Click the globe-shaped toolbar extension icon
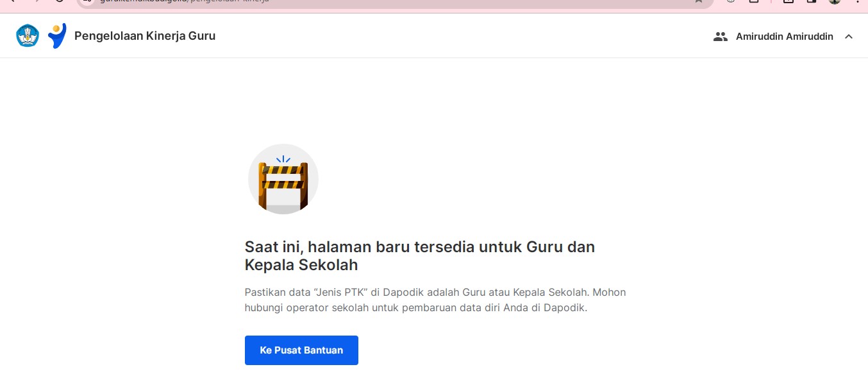Screen dimensions: 868x376 pyautogui.click(x=730, y=1)
